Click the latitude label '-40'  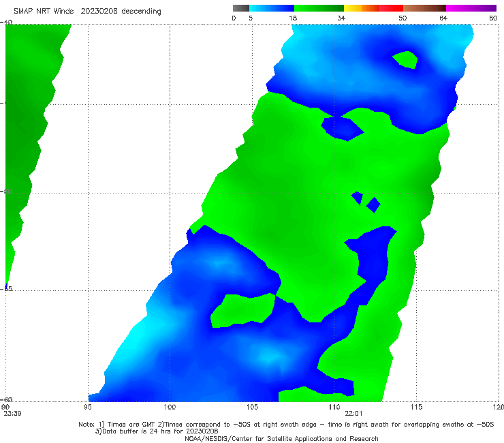[x=6, y=22]
